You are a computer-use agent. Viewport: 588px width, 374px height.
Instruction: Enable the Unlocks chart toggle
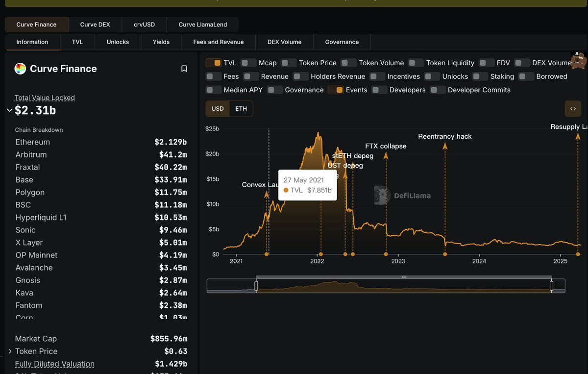click(x=432, y=76)
